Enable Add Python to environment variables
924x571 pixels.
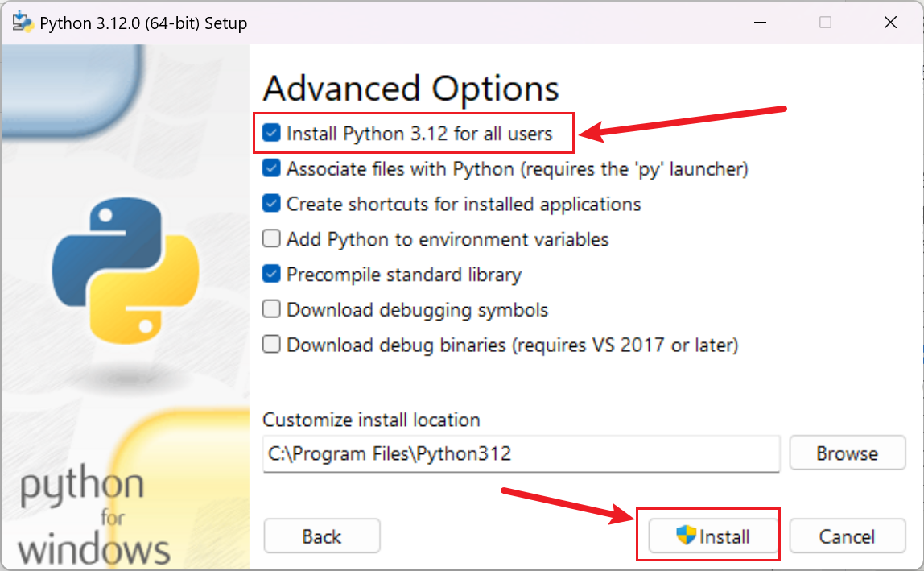coord(272,239)
